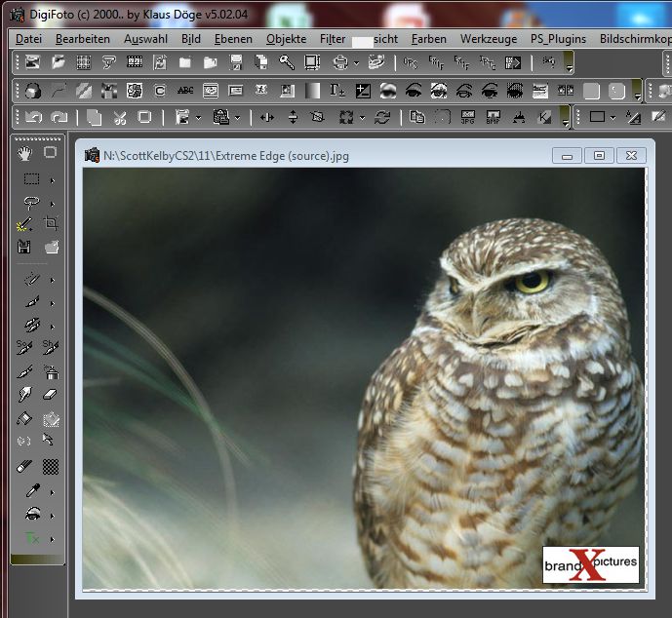Click the key icon in top toolbar
The height and width of the screenshot is (618, 672).
[287, 62]
